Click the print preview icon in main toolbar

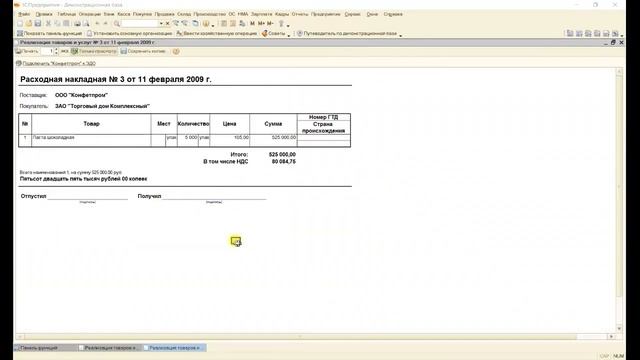click(86, 24)
